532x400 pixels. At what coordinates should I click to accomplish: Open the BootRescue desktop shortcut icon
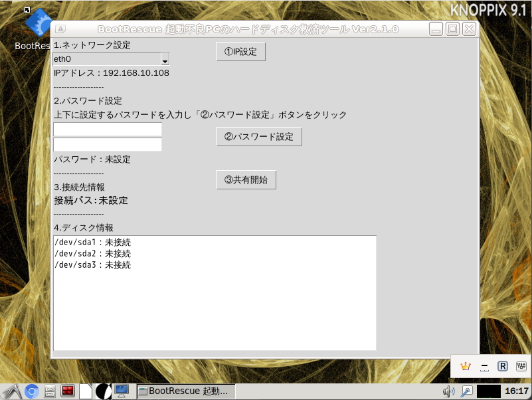tap(37, 23)
